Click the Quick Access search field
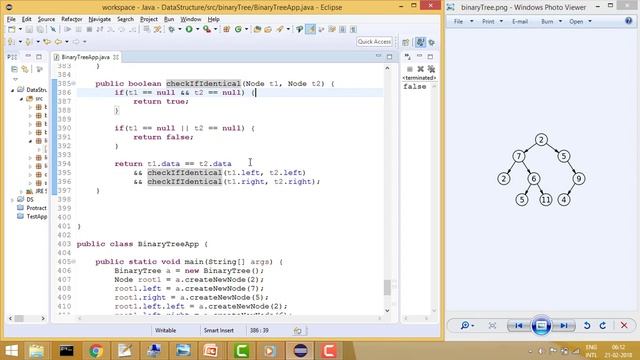Image resolution: width=640 pixels, height=360 pixels. pyautogui.click(x=374, y=42)
